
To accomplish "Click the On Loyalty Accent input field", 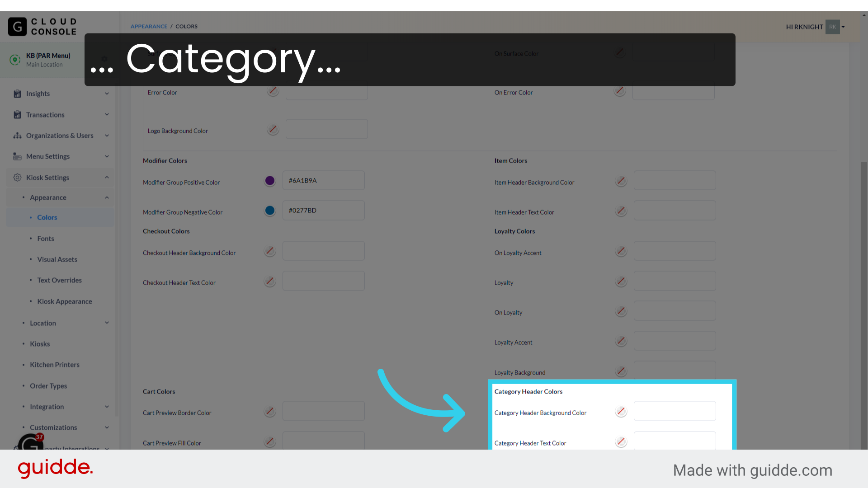I will (675, 251).
